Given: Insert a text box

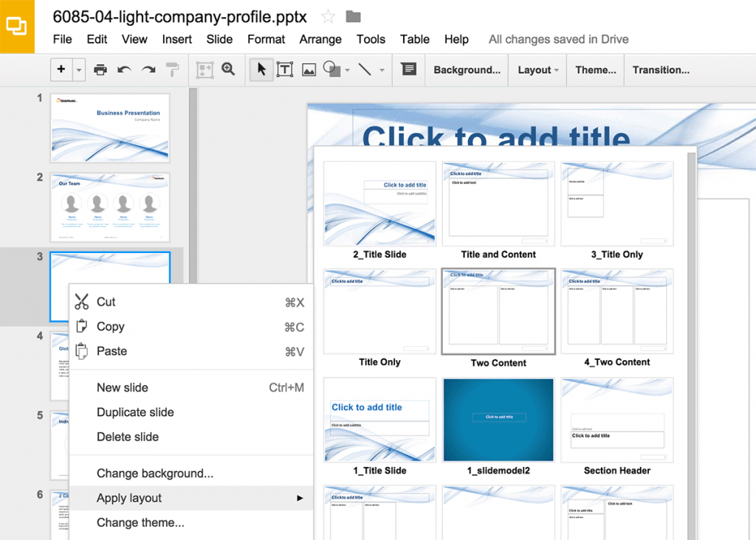Looking at the screenshot, I should 284,69.
